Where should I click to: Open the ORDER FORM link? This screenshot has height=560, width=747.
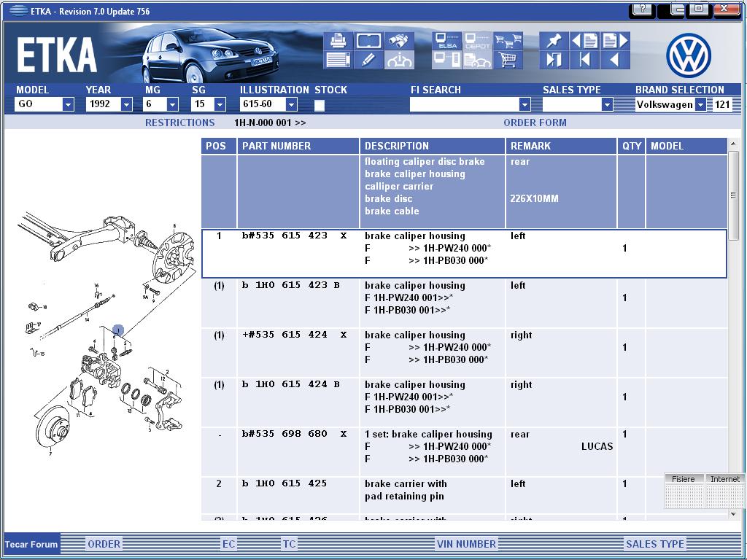(x=535, y=122)
